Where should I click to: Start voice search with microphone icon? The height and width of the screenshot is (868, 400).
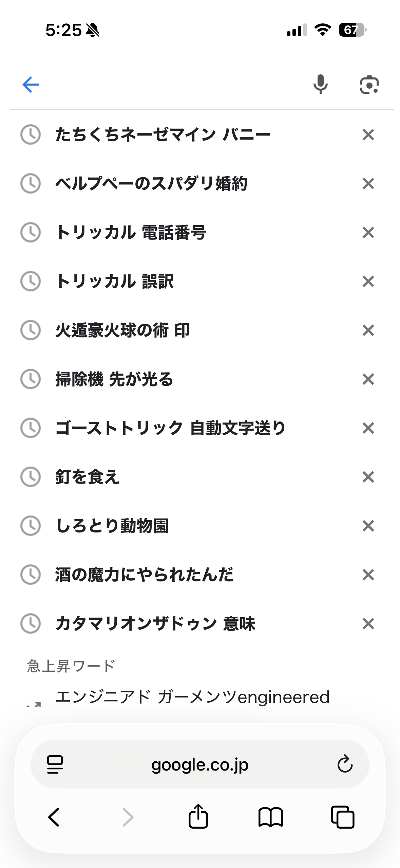[320, 84]
